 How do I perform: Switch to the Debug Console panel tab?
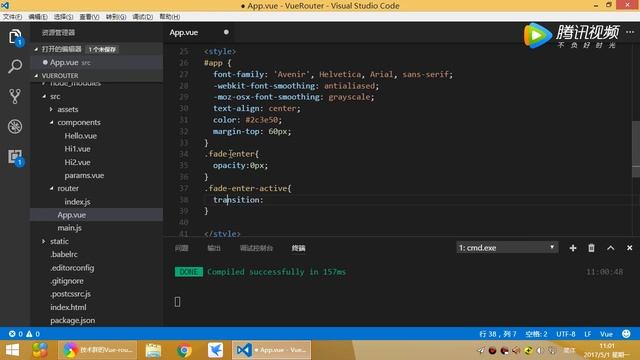256,248
